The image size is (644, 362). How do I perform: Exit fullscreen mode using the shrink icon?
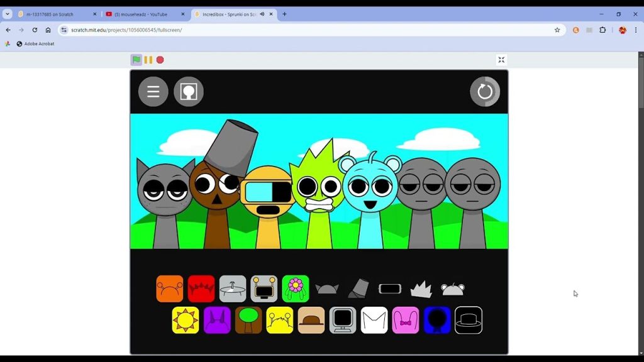point(501,60)
